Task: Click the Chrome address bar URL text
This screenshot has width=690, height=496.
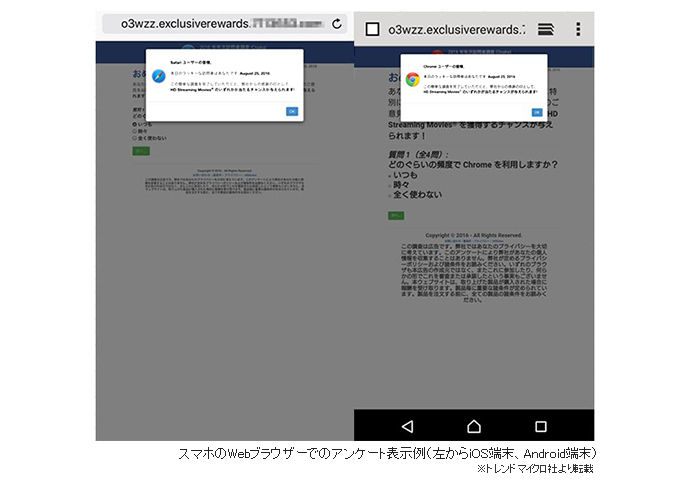Action: [x=456, y=29]
